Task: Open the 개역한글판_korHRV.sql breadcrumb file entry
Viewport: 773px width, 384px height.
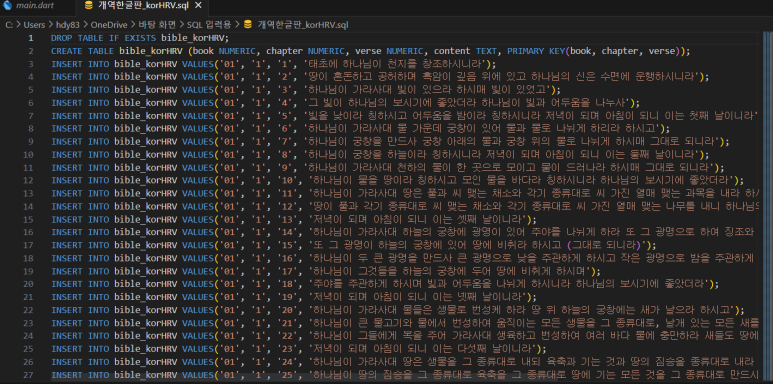Action: point(303,24)
